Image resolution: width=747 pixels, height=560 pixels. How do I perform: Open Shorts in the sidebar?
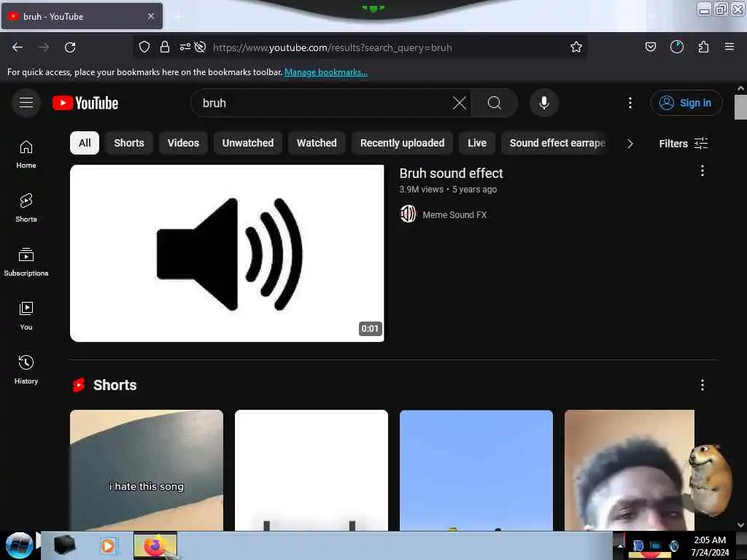pos(26,208)
